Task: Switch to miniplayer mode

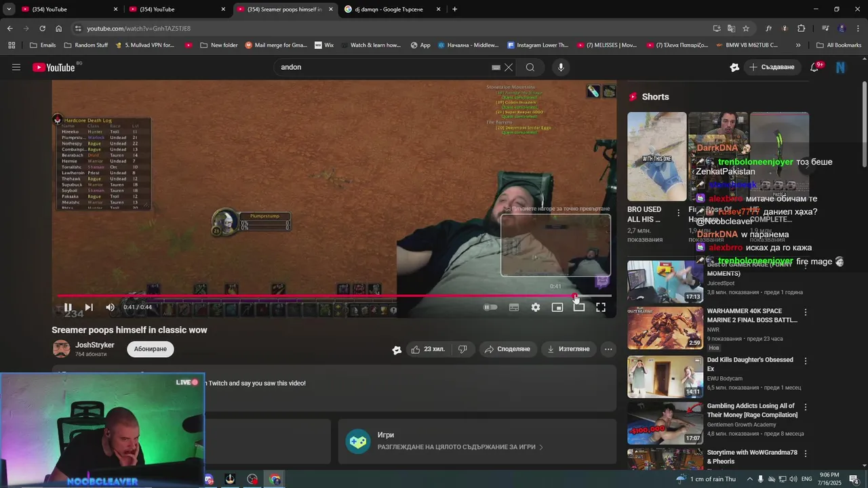Action: 557,307
